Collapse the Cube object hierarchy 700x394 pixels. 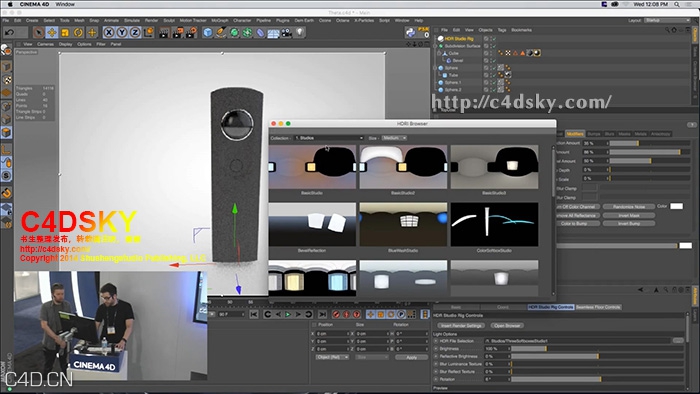pos(440,53)
